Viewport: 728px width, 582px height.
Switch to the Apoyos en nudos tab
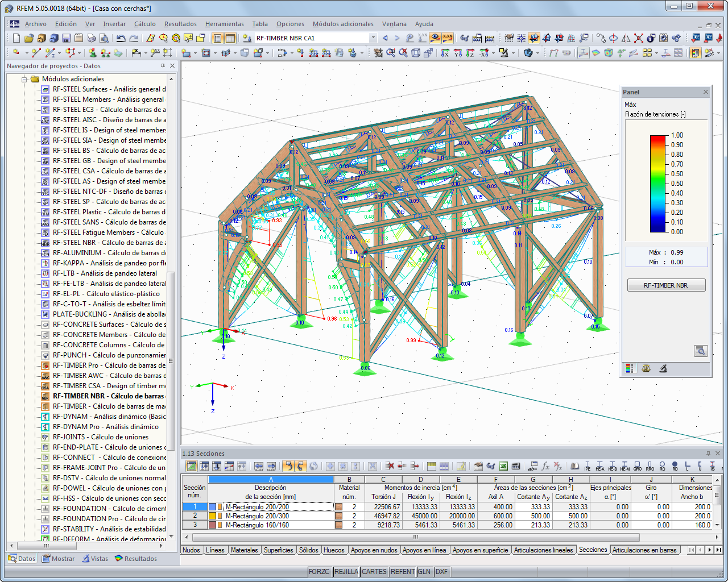click(x=374, y=550)
